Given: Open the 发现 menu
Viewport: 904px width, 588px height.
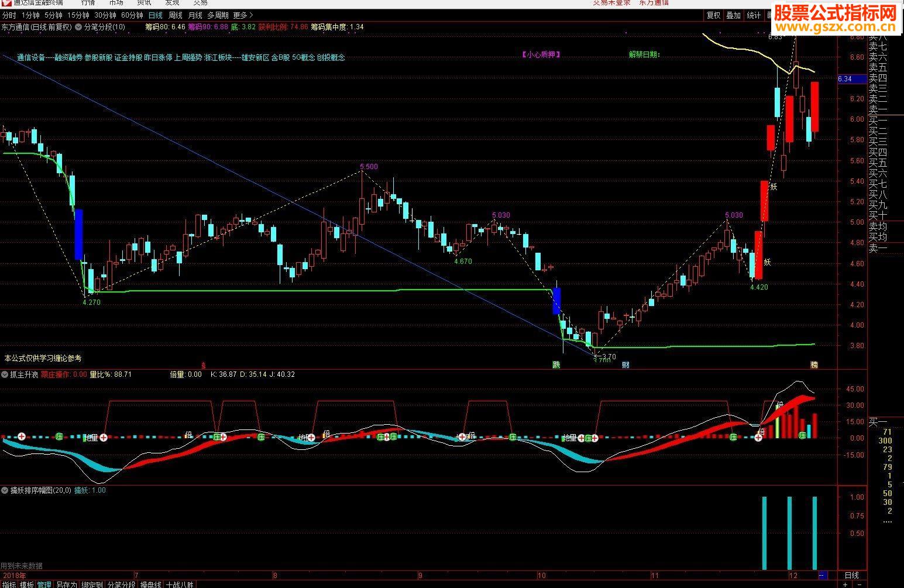Looking at the screenshot, I should (172, 2).
